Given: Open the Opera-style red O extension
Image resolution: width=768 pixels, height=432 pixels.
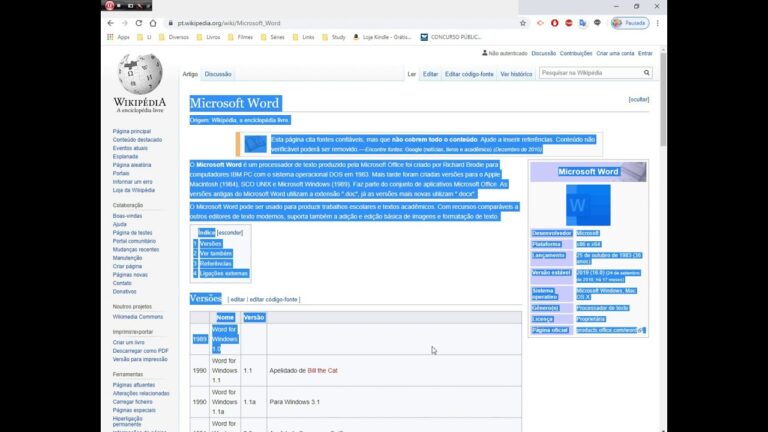Looking at the screenshot, I should click(x=554, y=23).
